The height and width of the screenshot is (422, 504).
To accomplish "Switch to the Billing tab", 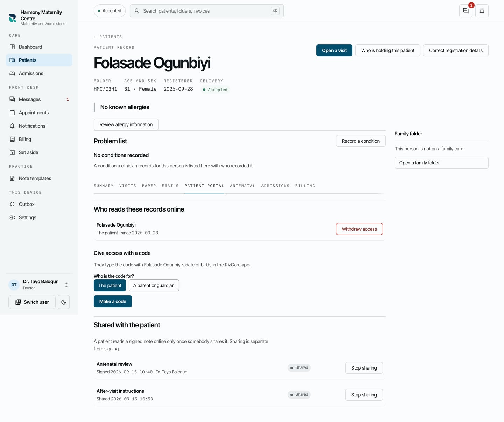I will 305,186.
